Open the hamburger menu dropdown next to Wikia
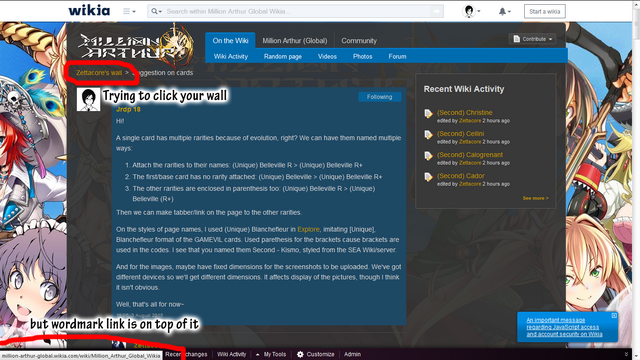Screen dimensions: 640x360 [129, 11]
